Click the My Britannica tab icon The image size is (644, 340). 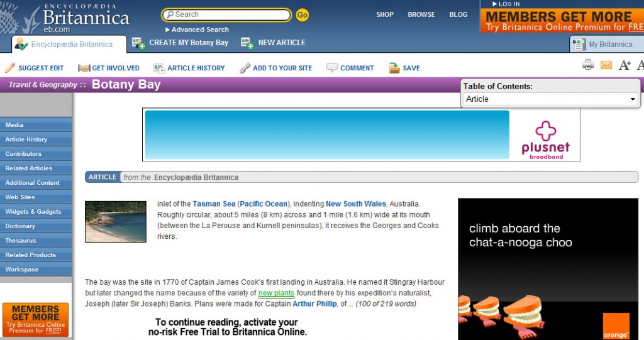tap(579, 45)
